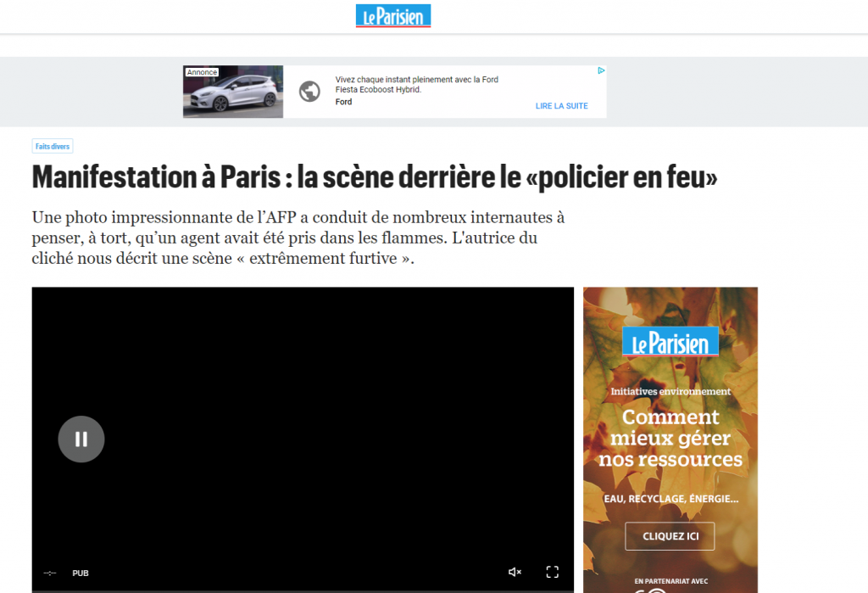Click the 'LIRE LA SUITE' link
868x593 pixels.
[x=561, y=106]
